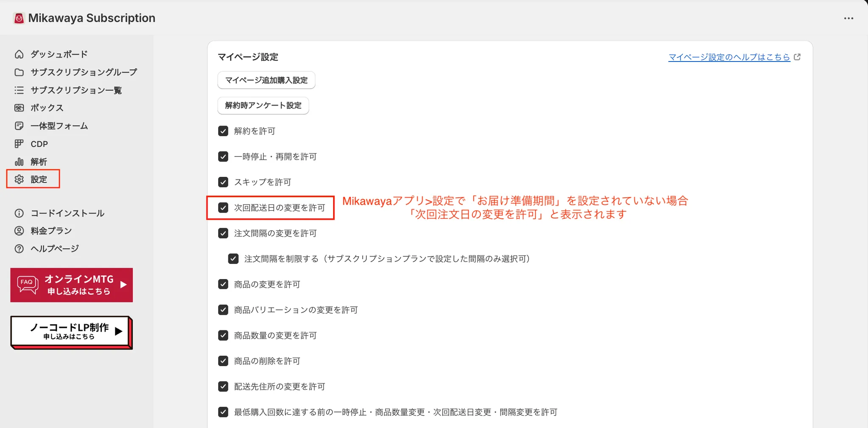
Task: Open サブスクリプション一覧 menu item
Action: pos(76,90)
